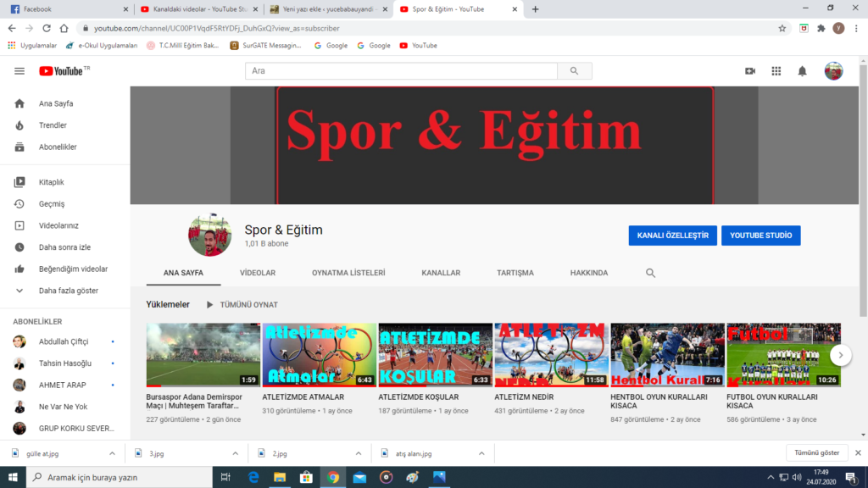Image resolution: width=868 pixels, height=488 pixels.
Task: Open the HENTBOL OYUN KURALLARI video thumbnail
Action: coord(667,354)
